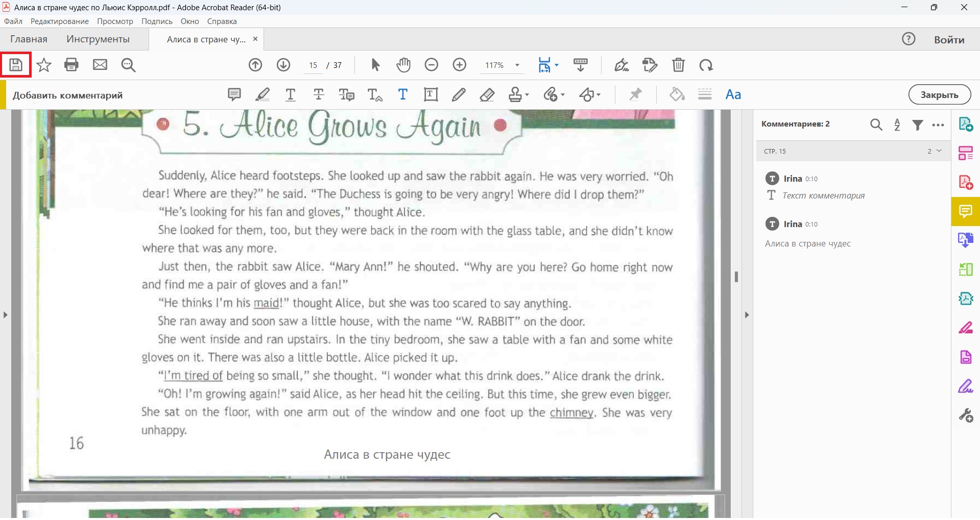Collapse the comments pane with the right-pointing arrow

coord(747,315)
